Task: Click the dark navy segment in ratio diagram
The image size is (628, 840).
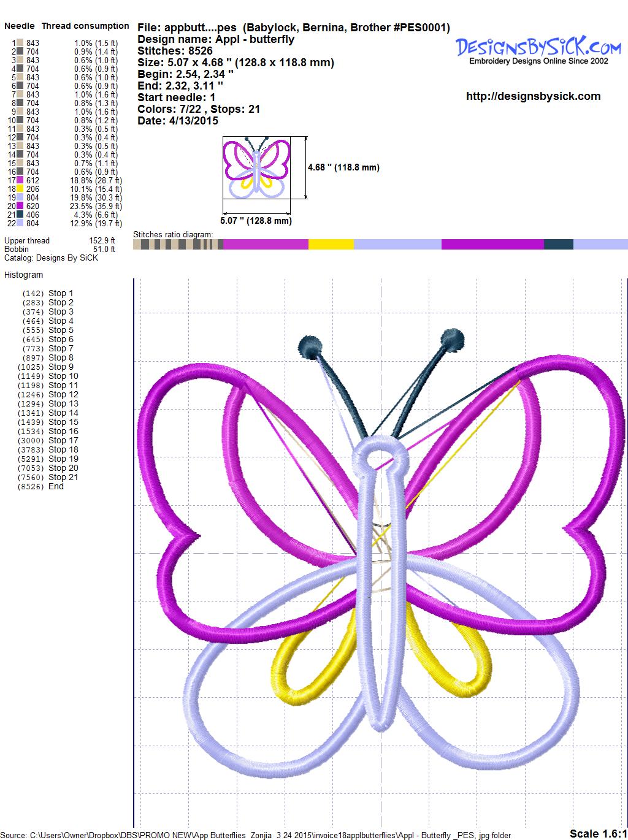Action: coord(558,245)
